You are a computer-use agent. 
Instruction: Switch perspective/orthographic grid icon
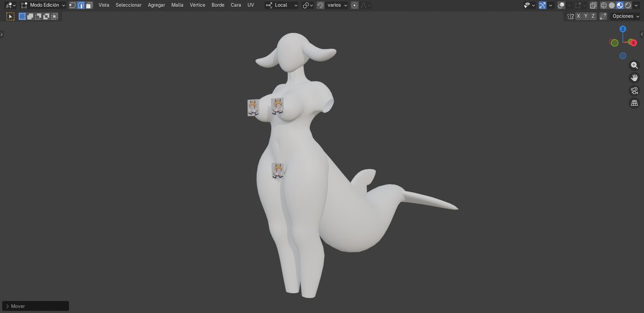(634, 103)
